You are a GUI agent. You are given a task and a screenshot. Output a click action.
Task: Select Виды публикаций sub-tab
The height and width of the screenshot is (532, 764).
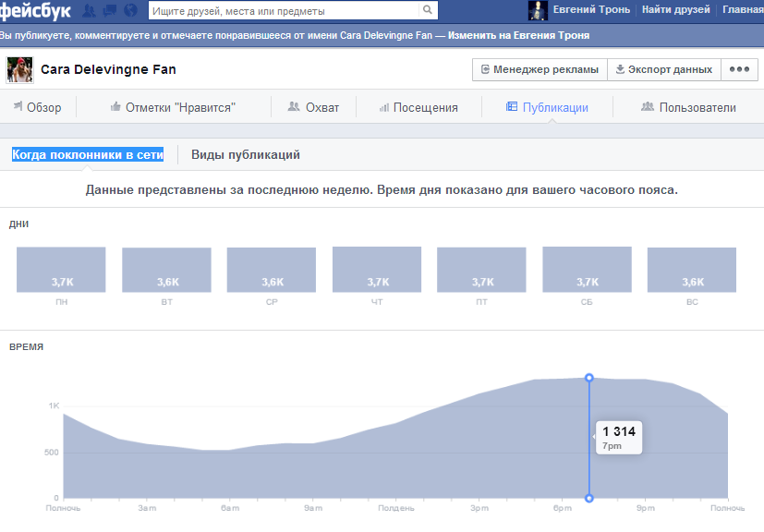point(246,155)
